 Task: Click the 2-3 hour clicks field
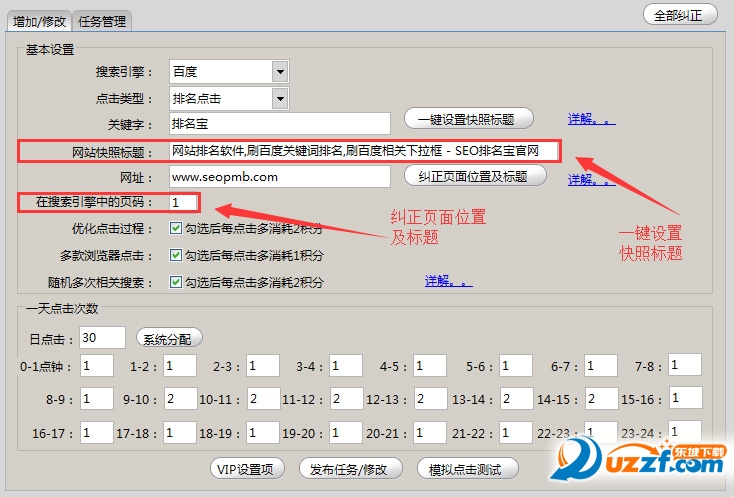point(263,365)
